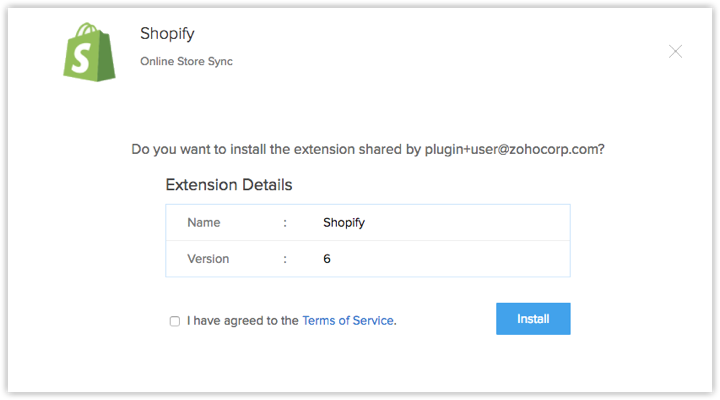Click the 'I have agreed to the' label
This screenshot has height=400, width=720.
[241, 321]
